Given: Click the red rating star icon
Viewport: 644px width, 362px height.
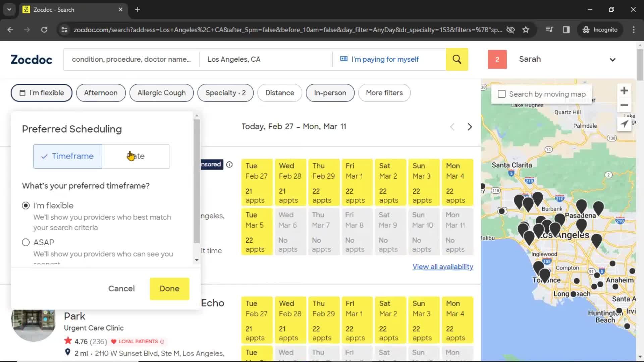Looking at the screenshot, I should click(68, 341).
